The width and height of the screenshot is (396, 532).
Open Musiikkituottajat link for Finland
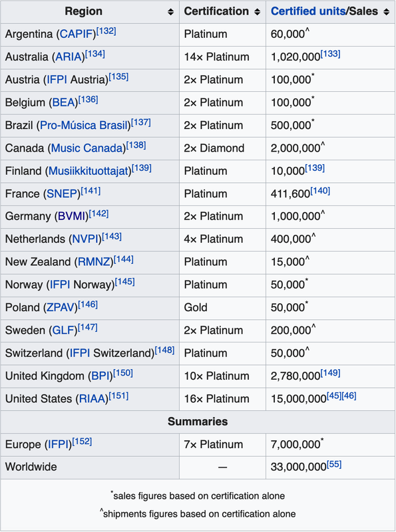point(89,171)
